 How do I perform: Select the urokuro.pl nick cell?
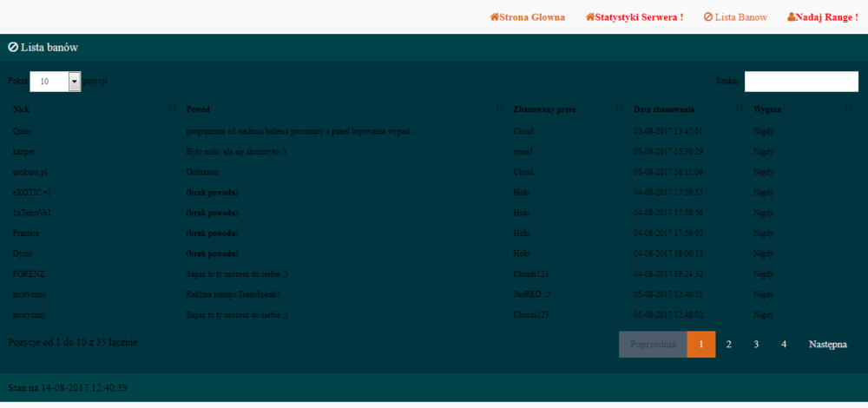coord(30,172)
